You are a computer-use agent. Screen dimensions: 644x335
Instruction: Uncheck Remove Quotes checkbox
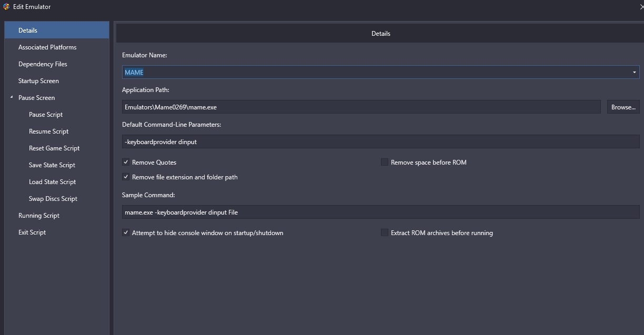(x=126, y=163)
